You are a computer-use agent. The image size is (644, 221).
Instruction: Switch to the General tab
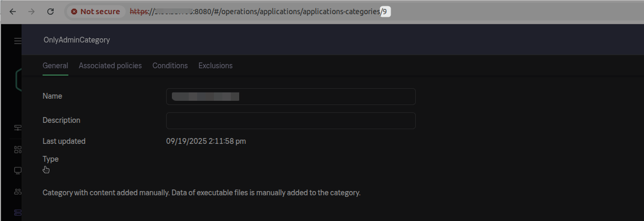(x=55, y=66)
